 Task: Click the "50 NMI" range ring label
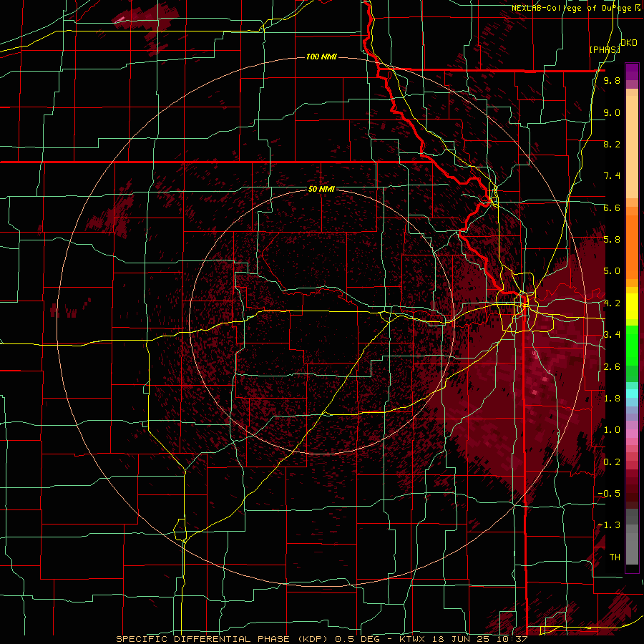pyautogui.click(x=321, y=190)
